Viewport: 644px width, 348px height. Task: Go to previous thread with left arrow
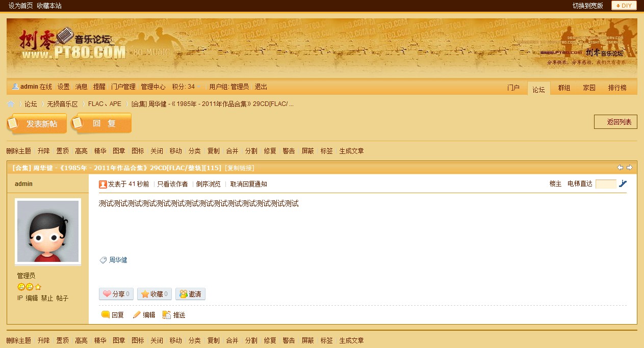621,168
